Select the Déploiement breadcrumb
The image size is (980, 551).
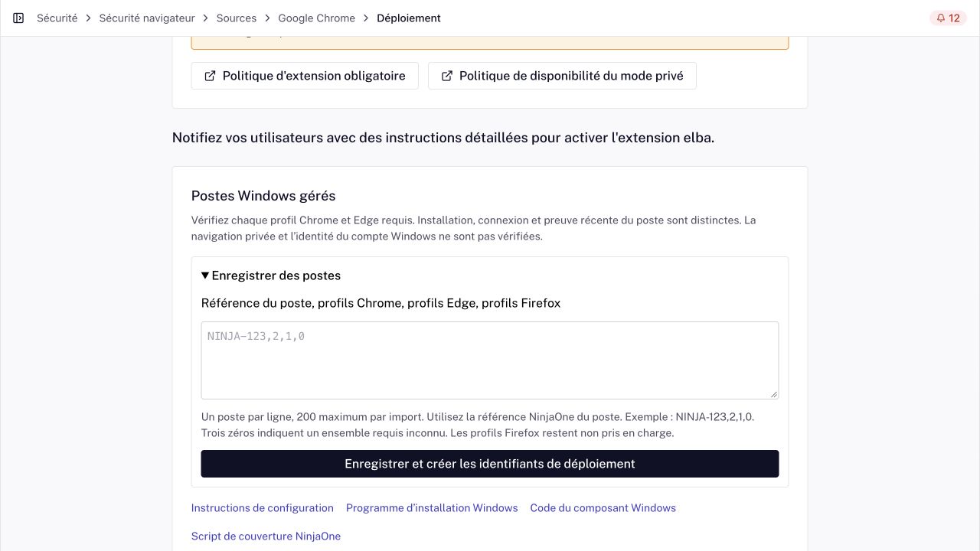[x=409, y=18]
